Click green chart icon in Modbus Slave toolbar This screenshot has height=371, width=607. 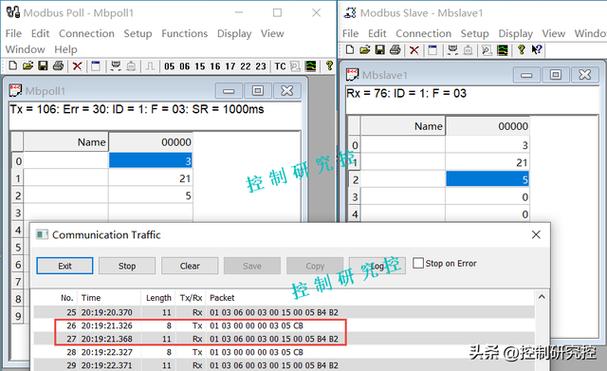click(502, 50)
